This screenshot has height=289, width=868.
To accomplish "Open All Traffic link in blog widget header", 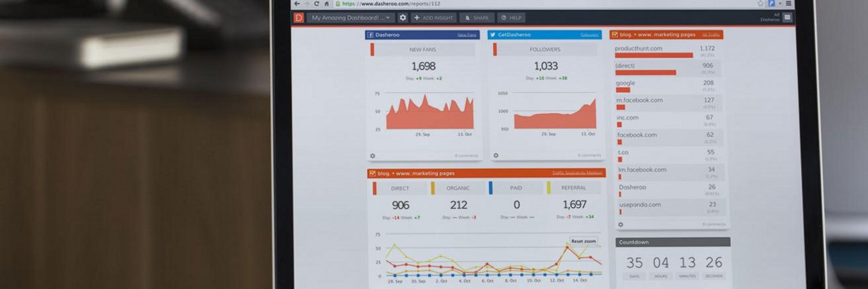I will [x=711, y=35].
